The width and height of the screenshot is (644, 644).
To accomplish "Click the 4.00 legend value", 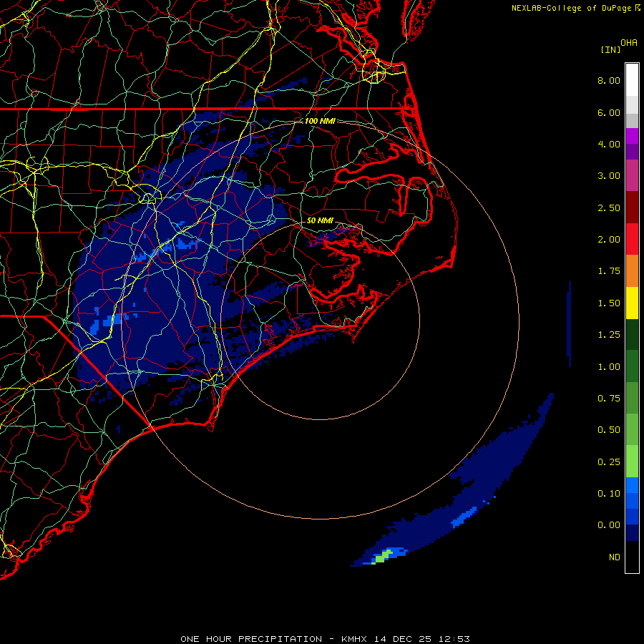I will coord(609,144).
